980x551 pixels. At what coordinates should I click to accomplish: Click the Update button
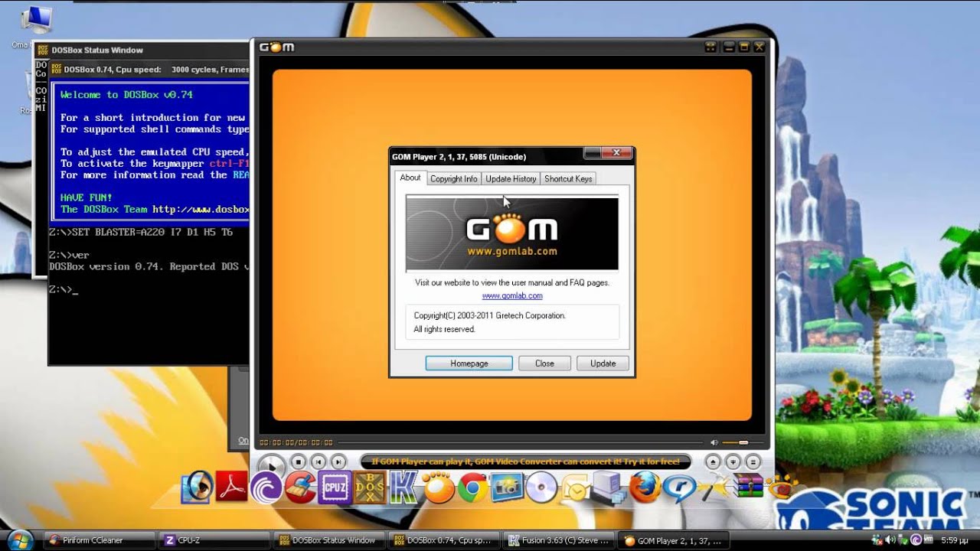pos(603,364)
